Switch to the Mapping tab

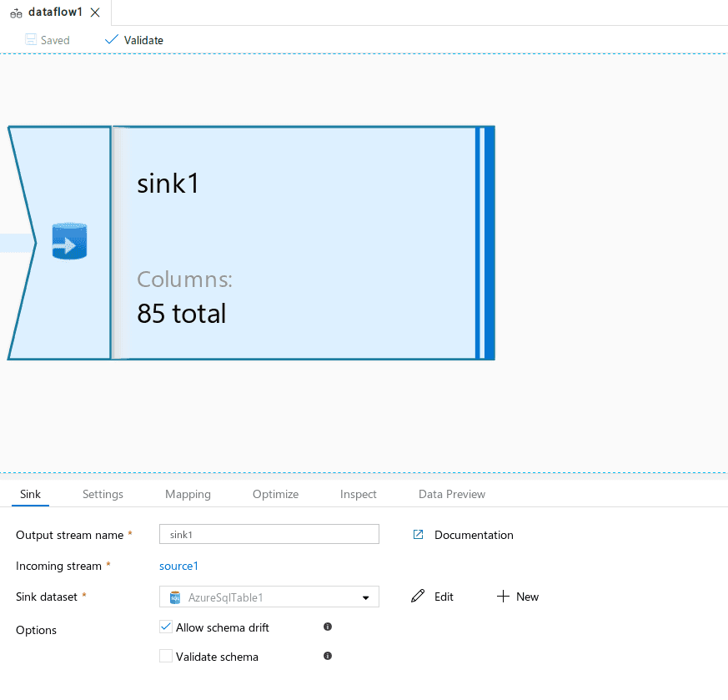[188, 494]
